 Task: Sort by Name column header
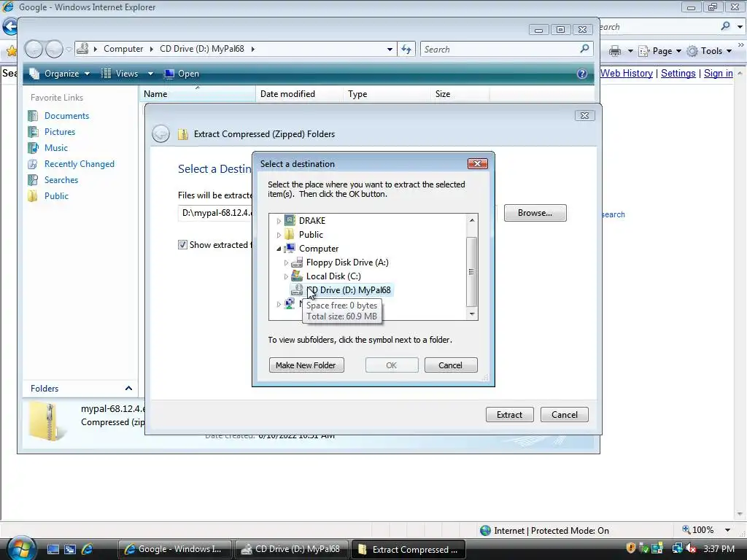point(198,94)
